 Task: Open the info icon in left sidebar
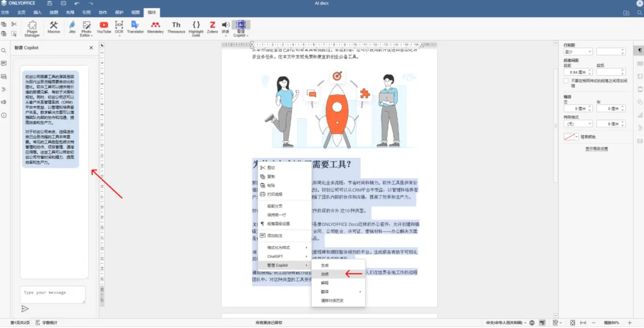(x=4, y=115)
